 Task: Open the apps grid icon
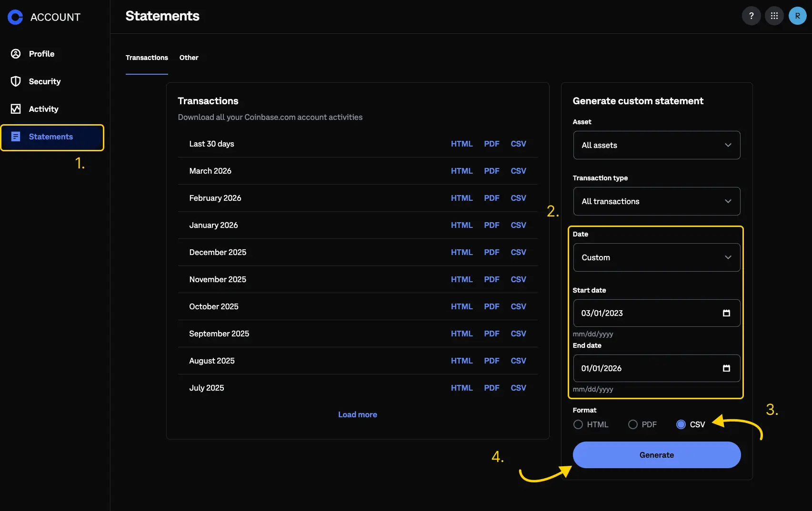tap(774, 16)
